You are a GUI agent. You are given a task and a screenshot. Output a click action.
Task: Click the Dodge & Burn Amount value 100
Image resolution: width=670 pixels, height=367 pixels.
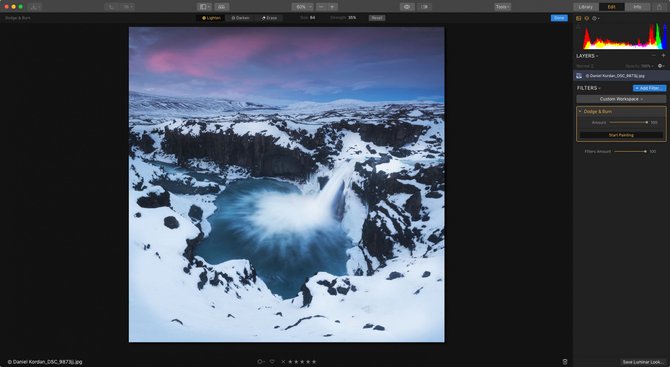(654, 123)
